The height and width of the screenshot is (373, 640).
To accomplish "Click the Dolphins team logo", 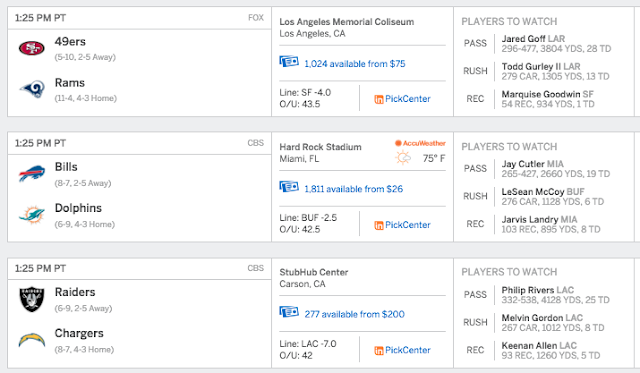I will point(31,215).
